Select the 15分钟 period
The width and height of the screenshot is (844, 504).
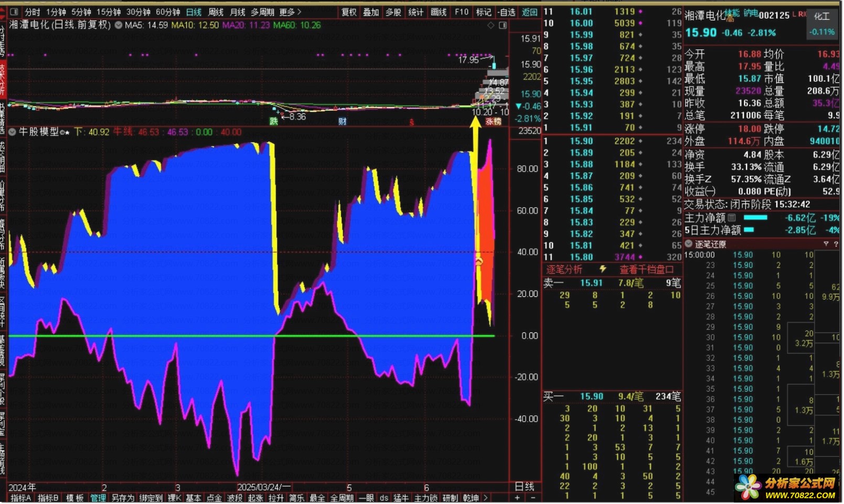click(x=109, y=12)
